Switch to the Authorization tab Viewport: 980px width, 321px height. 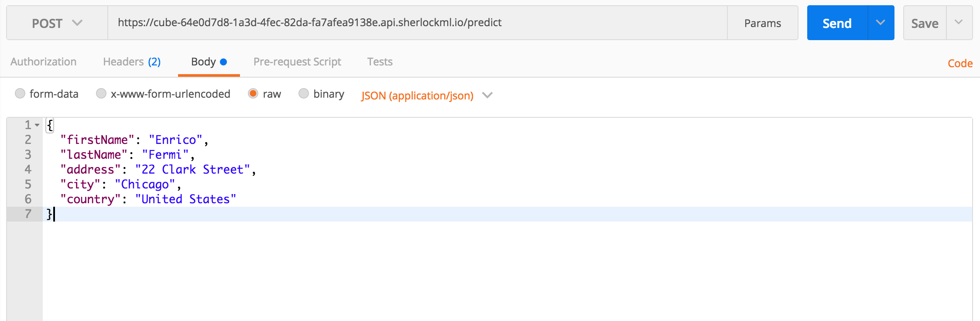pos(44,62)
